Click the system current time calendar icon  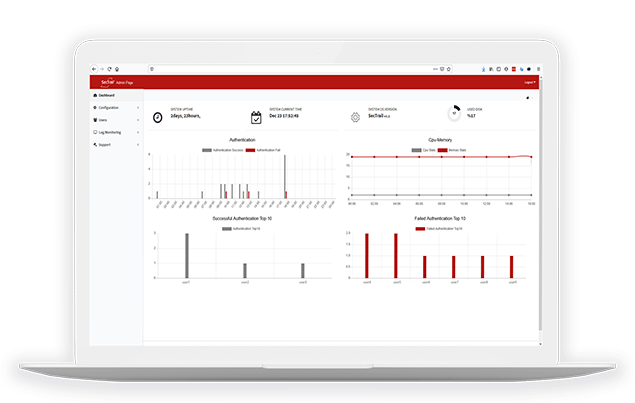[256, 117]
